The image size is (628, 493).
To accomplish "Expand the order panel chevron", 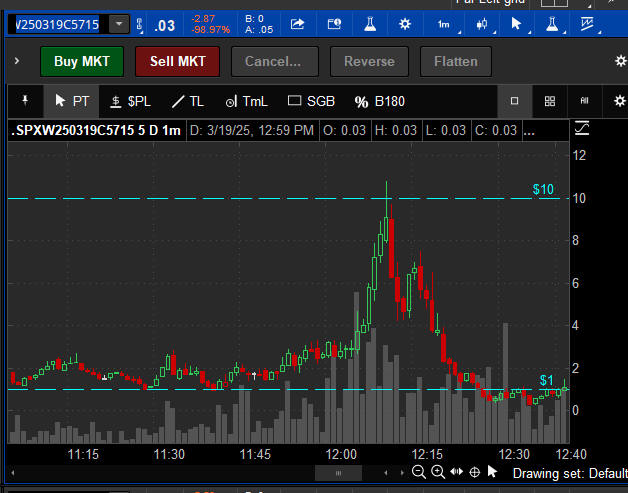I will point(17,61).
